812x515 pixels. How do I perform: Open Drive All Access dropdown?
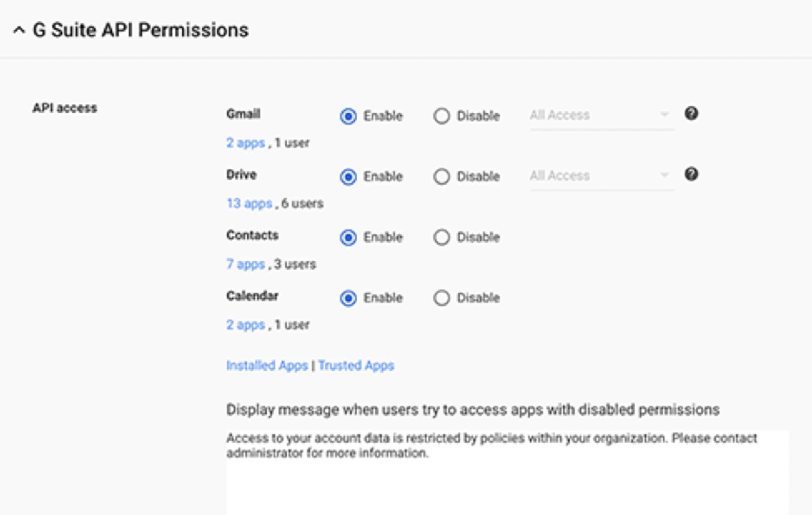[601, 176]
